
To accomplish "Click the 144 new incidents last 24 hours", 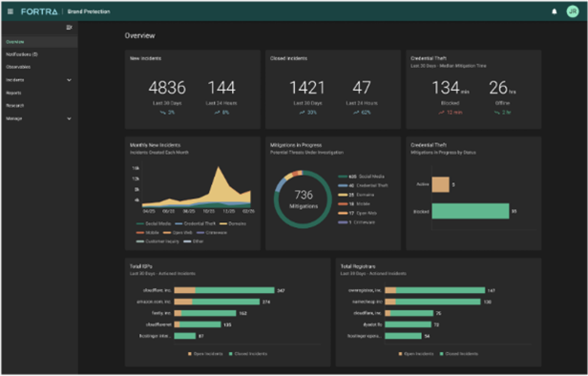I will point(221,88).
